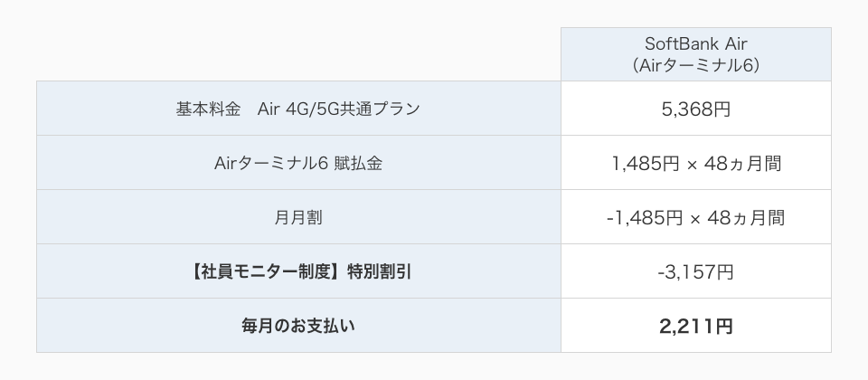Click the -1,485円 monthly discount amount
868x380 pixels.
[x=644, y=217]
